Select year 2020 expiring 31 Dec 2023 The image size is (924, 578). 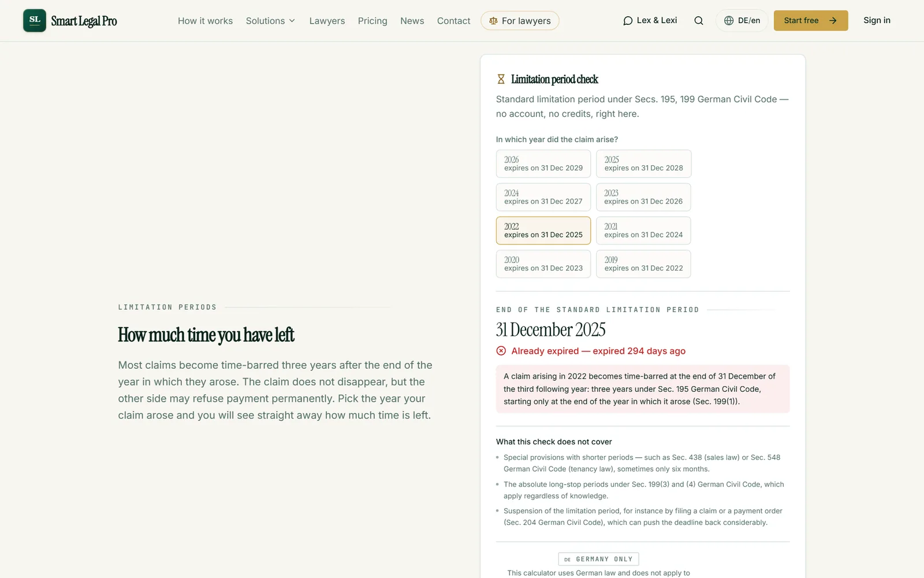543,264
